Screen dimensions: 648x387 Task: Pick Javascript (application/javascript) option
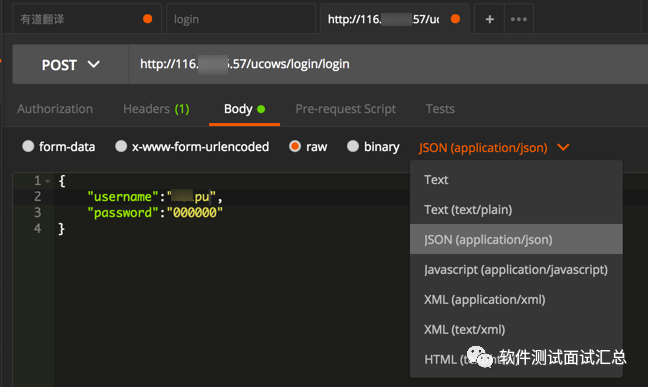click(x=516, y=270)
